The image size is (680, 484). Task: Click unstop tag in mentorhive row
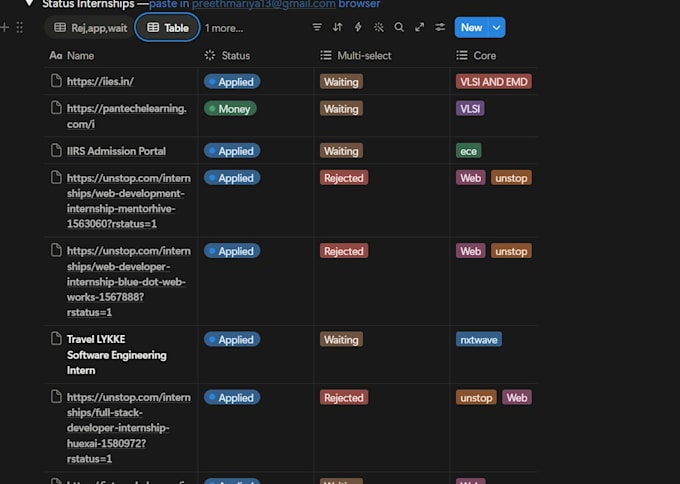tap(511, 178)
